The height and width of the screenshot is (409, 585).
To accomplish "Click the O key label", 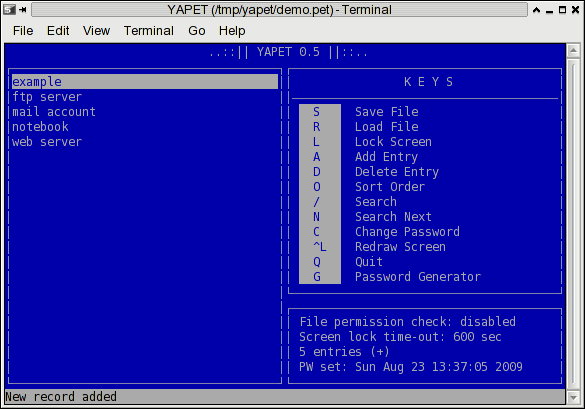I will [x=316, y=187].
